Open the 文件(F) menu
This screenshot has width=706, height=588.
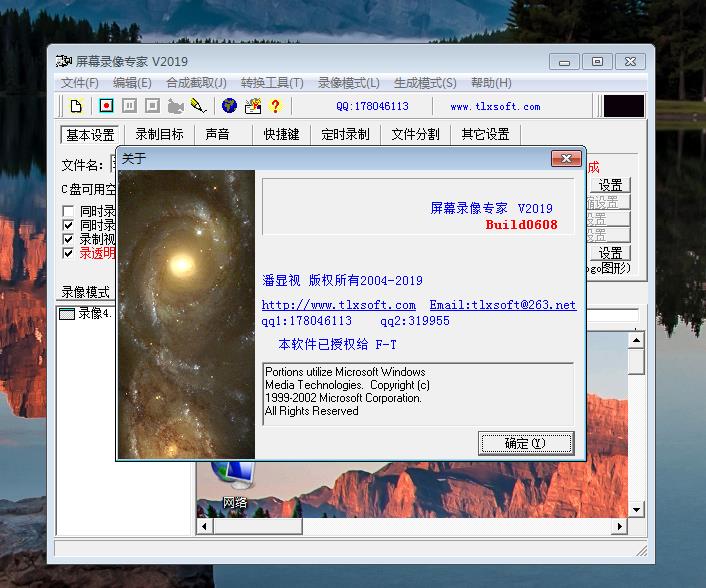[x=80, y=83]
